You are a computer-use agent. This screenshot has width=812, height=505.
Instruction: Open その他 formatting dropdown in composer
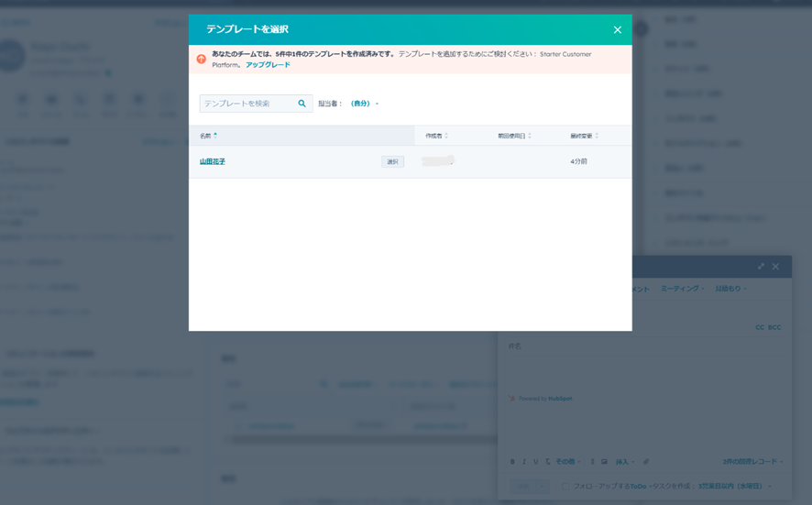[568, 462]
